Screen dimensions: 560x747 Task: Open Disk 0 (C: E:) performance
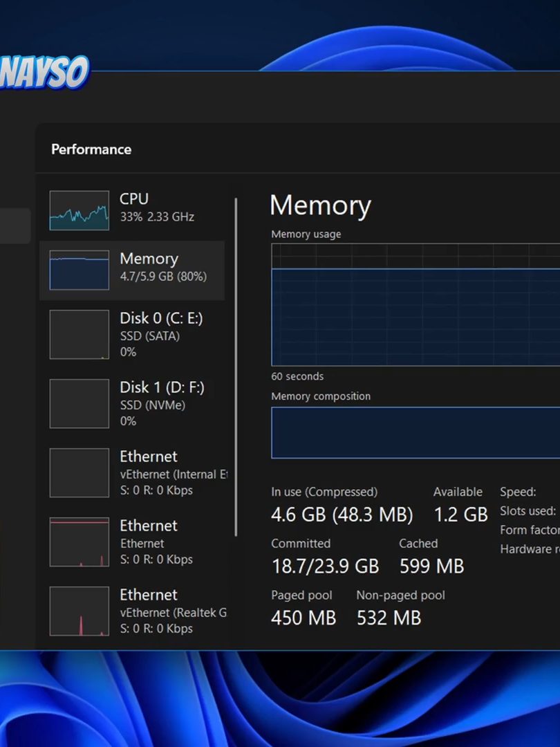coord(132,335)
